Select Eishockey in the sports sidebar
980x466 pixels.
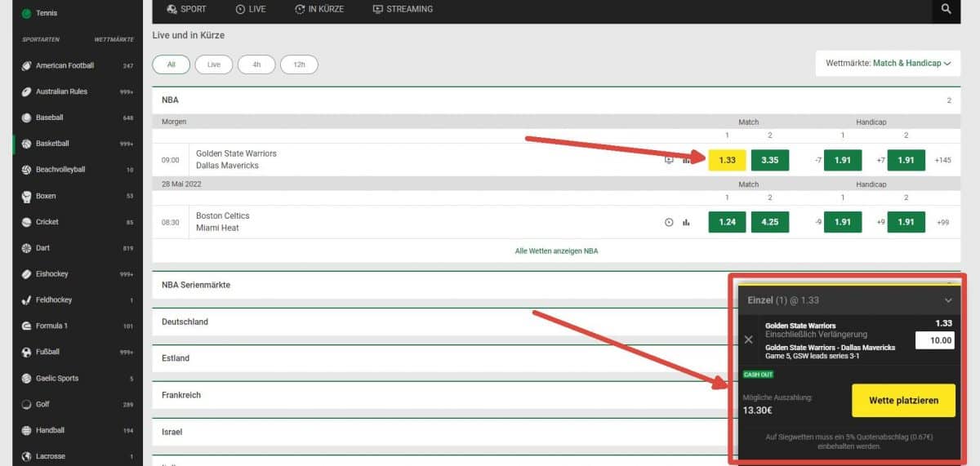coord(53,274)
